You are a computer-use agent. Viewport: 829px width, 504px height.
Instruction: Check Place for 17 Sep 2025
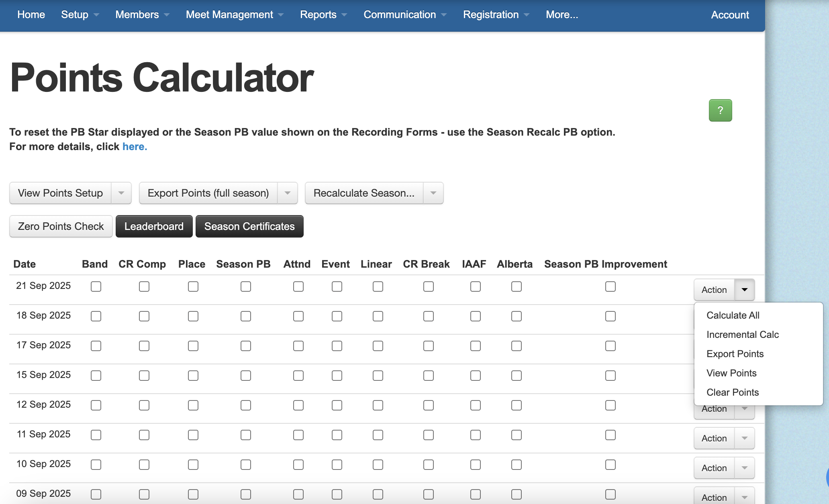point(193,346)
